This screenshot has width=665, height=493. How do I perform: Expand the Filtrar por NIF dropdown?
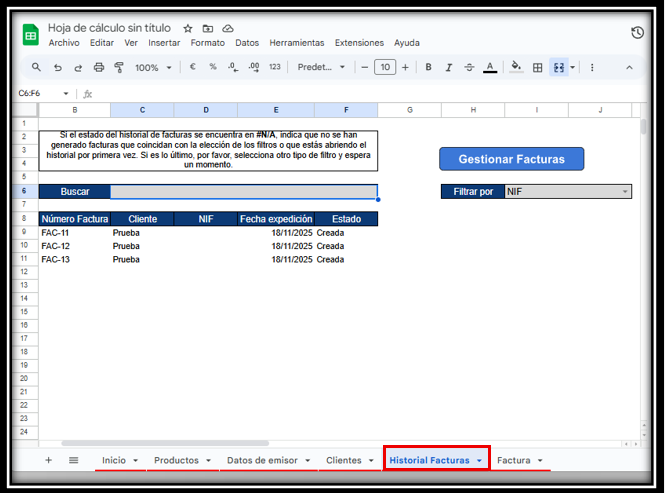pyautogui.click(x=625, y=191)
